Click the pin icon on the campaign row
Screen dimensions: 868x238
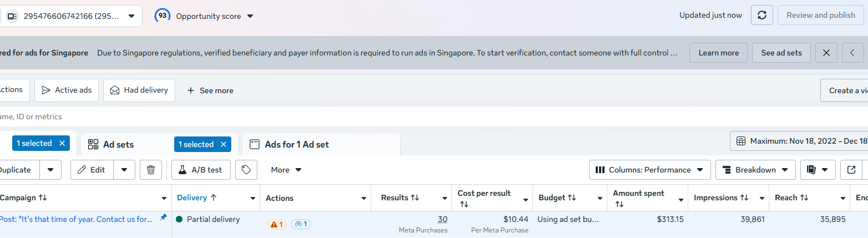tap(163, 218)
